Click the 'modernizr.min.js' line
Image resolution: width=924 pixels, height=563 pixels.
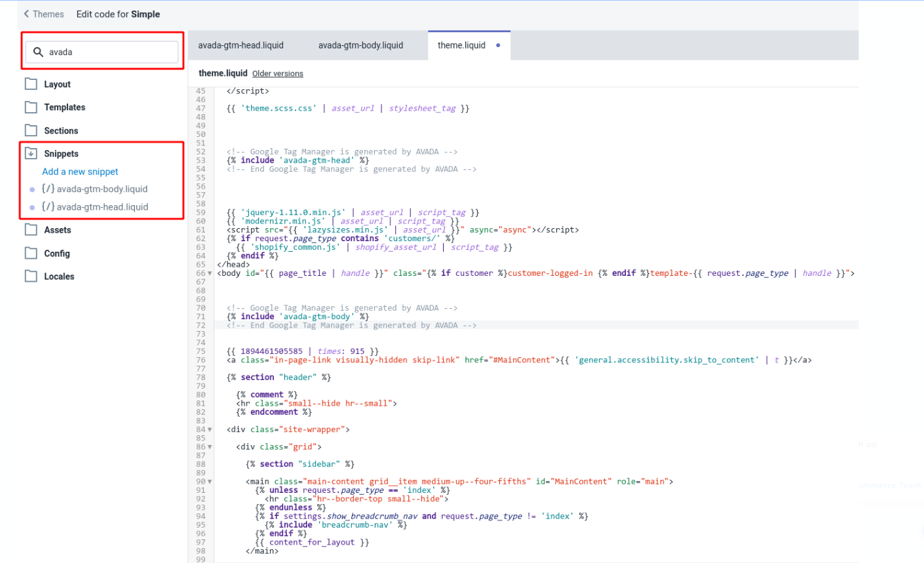(x=343, y=221)
